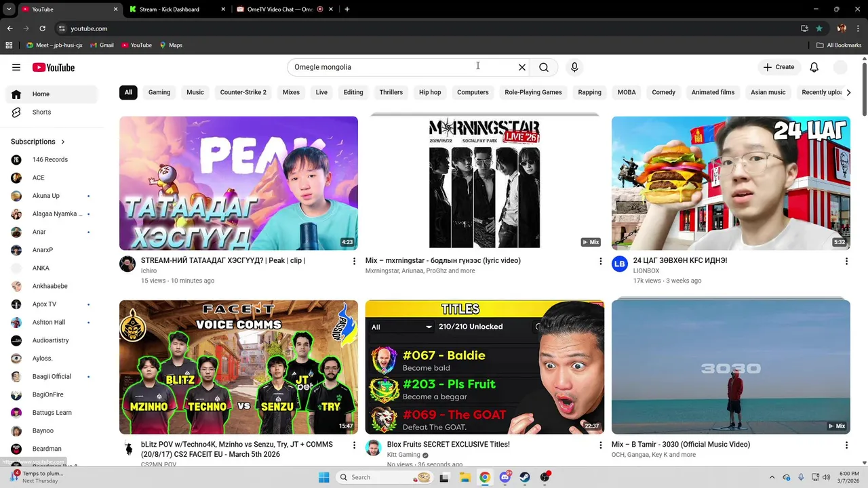Open more options for the STREAM-НИЙ ТАТААДАГ video
Viewport: 868px width, 488px height.
[x=354, y=261]
